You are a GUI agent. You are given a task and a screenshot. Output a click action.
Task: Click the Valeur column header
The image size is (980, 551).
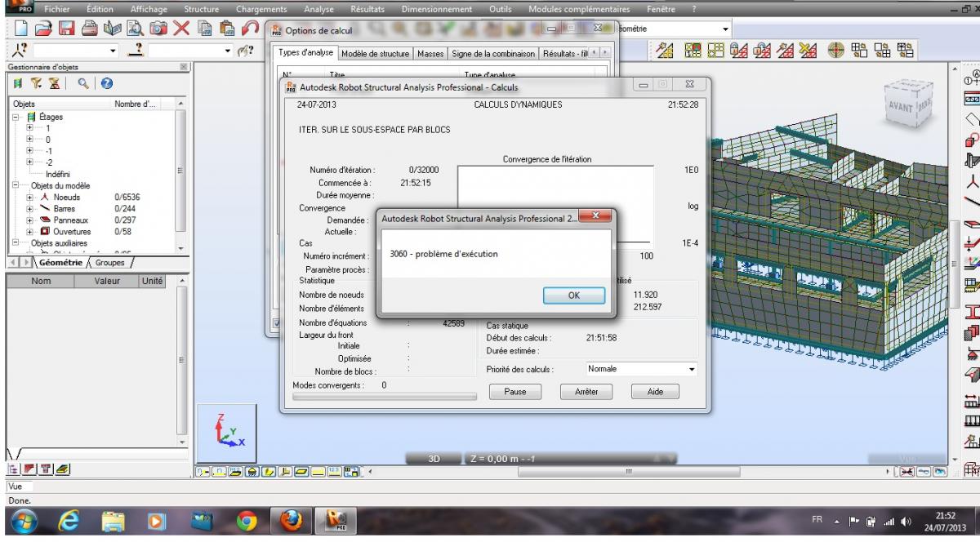106,281
